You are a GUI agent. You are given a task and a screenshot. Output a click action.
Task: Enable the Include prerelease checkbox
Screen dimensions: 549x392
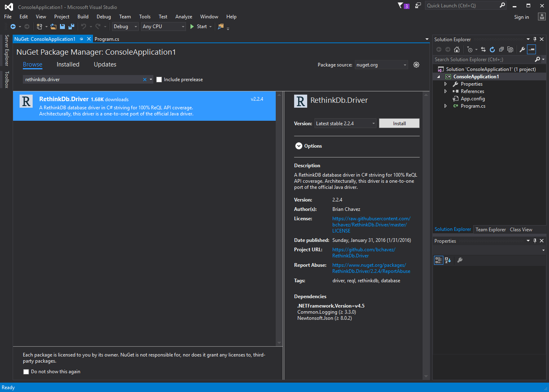point(159,80)
